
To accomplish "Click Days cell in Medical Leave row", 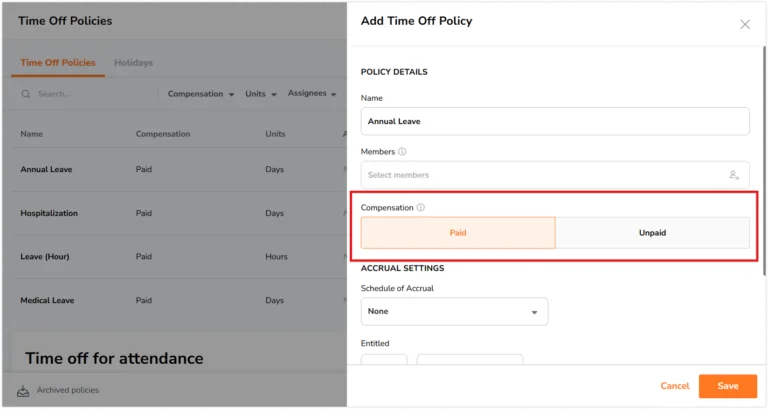I will (x=274, y=300).
